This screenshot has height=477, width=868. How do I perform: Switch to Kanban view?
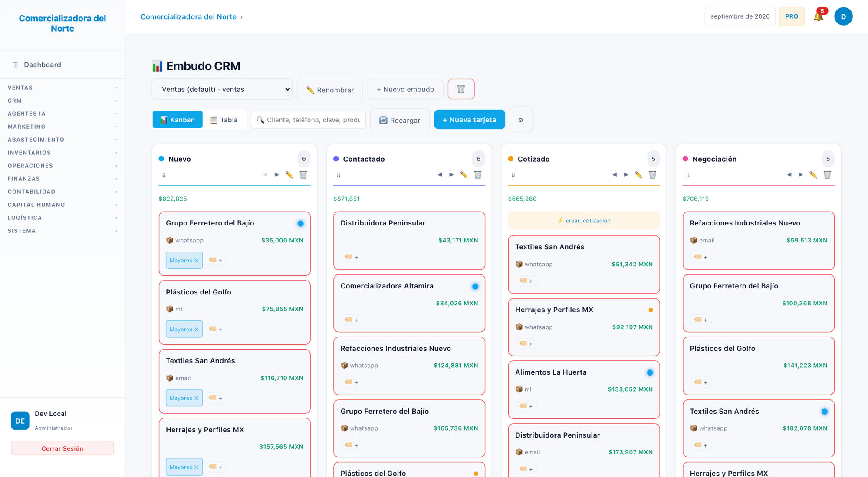pos(178,120)
